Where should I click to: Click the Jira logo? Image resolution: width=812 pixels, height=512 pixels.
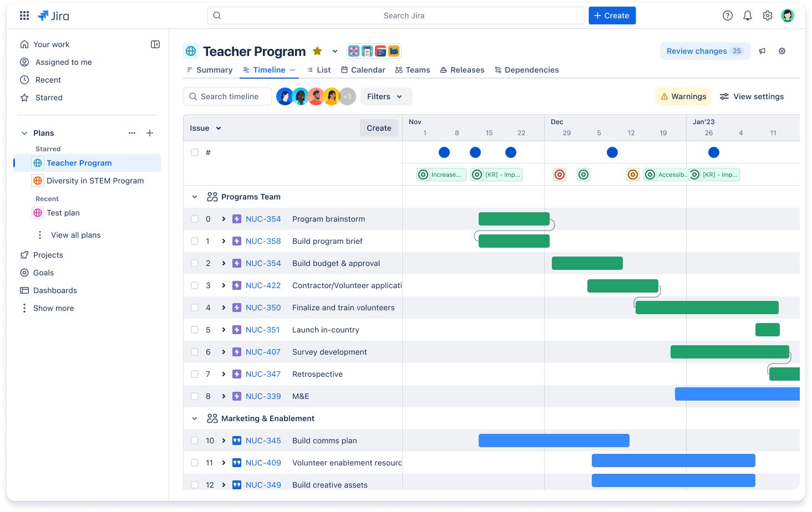(53, 16)
